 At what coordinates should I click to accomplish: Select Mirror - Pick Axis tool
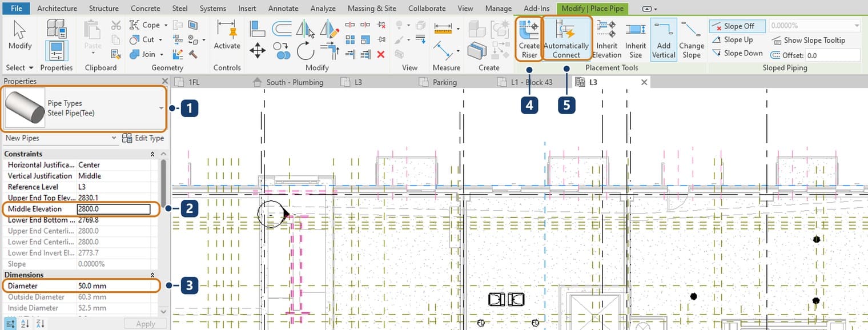306,28
